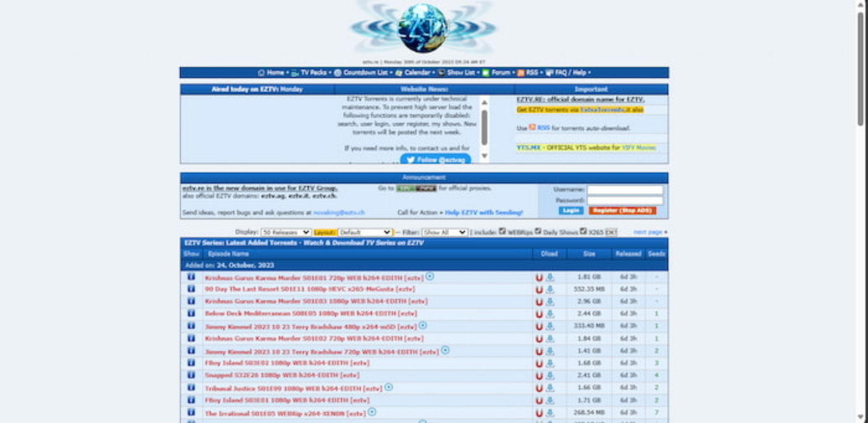Sort by Seeds column header
Image resolution: width=868 pixels, height=423 pixels.
point(656,254)
